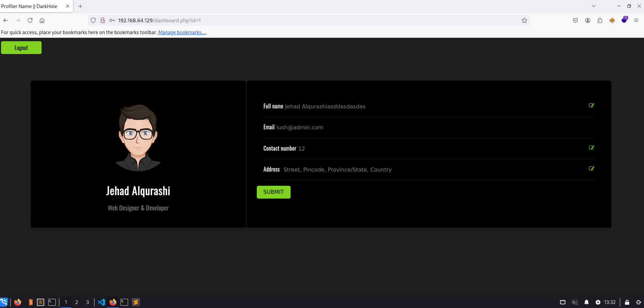644x308 pixels.
Task: Click the Web Designer & Developer subtitle
Action: pyautogui.click(x=138, y=208)
